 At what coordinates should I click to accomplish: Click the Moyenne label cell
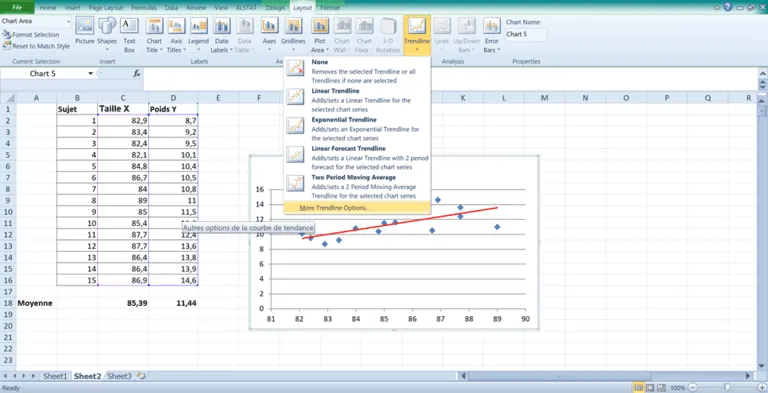[x=36, y=303]
